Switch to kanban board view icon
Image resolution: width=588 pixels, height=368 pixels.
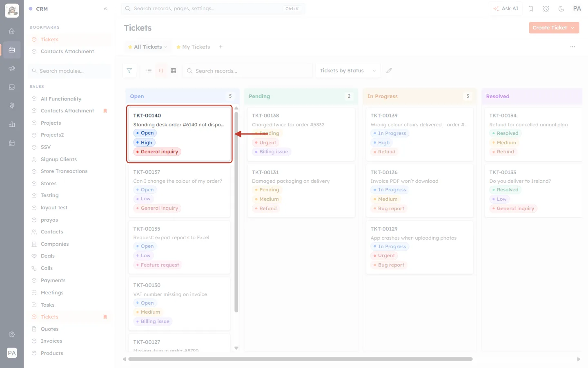[x=161, y=71]
